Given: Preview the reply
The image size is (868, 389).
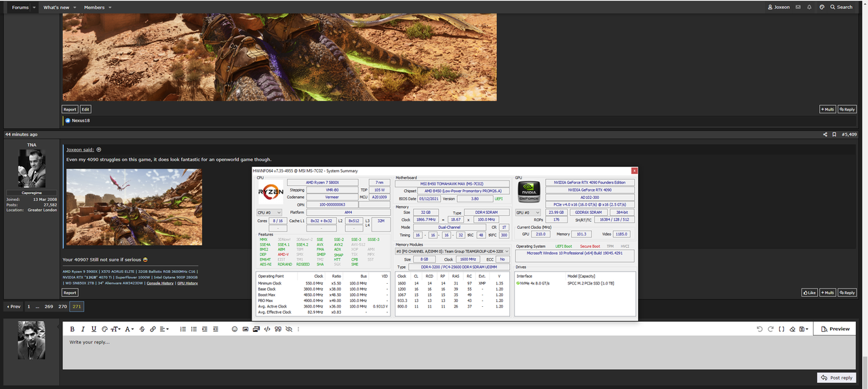Looking at the screenshot, I should click(834, 329).
